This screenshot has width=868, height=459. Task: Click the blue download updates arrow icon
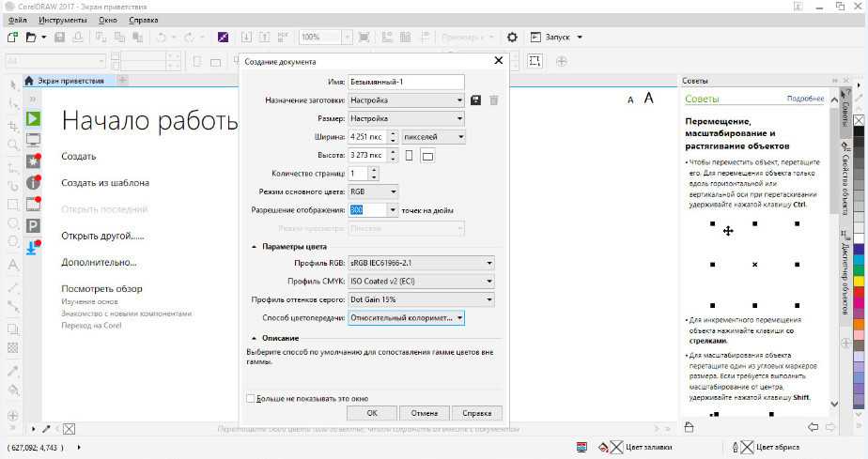pyautogui.click(x=33, y=247)
